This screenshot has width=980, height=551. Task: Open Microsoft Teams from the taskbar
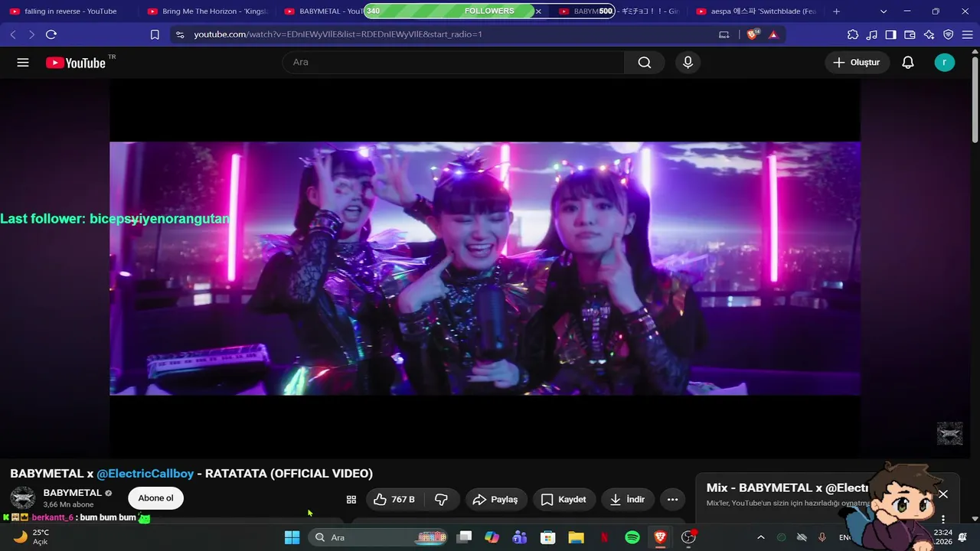[x=520, y=537]
